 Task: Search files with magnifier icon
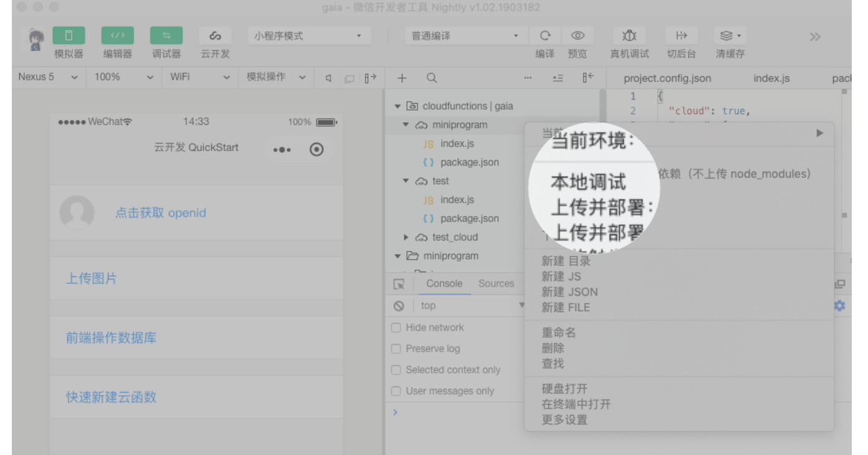(432, 78)
